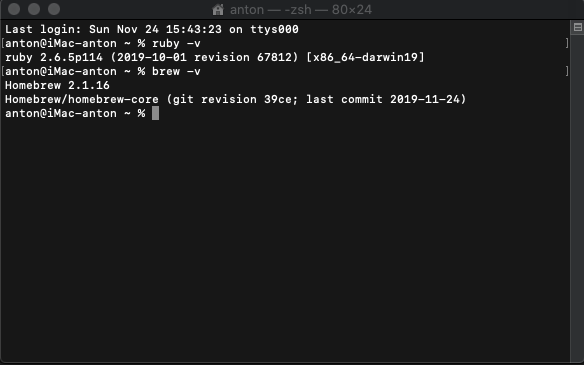
Task: Click the right bracket mark on 'ruby -v' line
Action: point(567,43)
